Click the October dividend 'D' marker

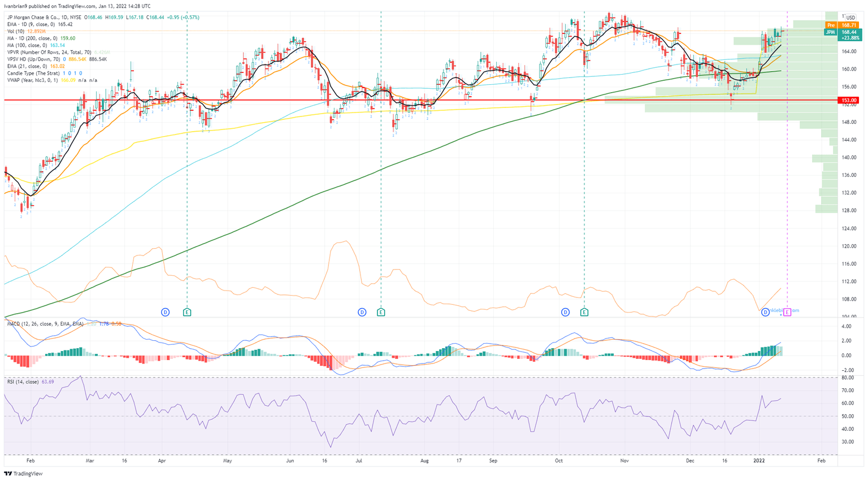point(565,312)
